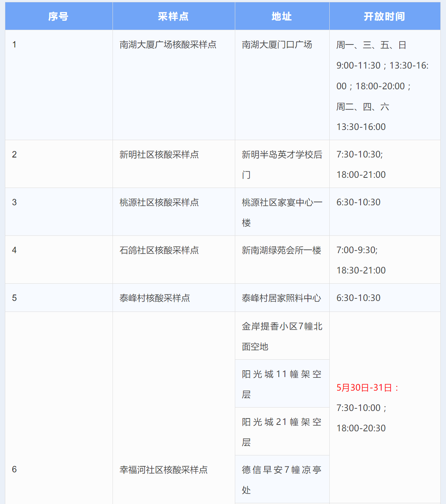The image size is (446, 504).
Task: Select 石鸽社区核酸采样点 cell
Action: [x=159, y=250]
